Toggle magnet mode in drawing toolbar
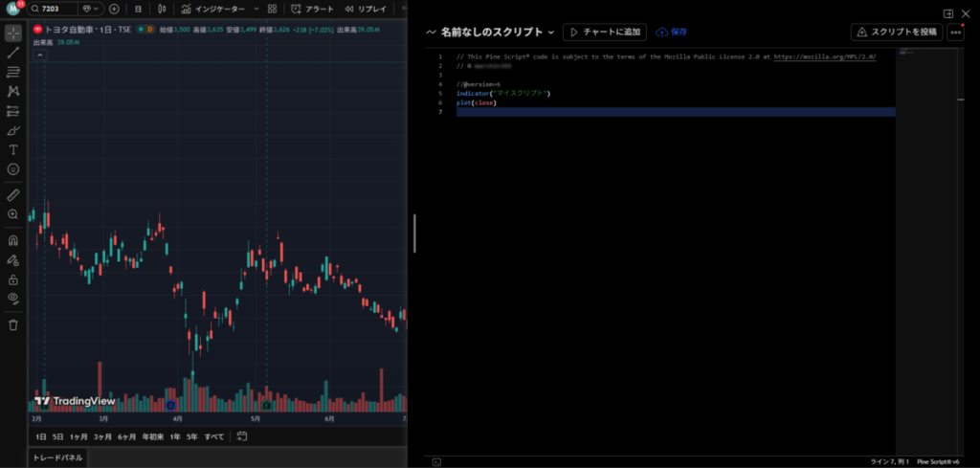Image resolution: width=980 pixels, height=468 pixels. point(13,240)
